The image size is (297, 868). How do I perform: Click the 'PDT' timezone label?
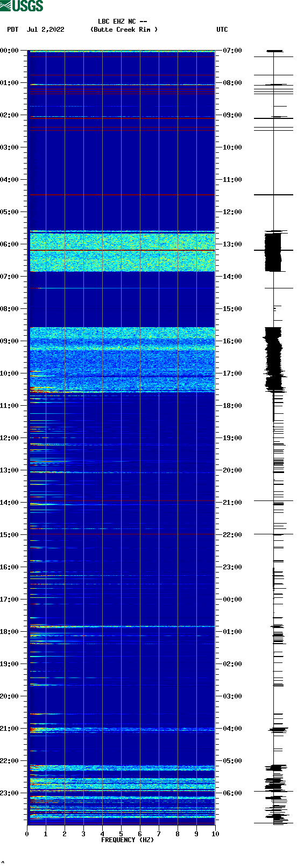(13, 30)
